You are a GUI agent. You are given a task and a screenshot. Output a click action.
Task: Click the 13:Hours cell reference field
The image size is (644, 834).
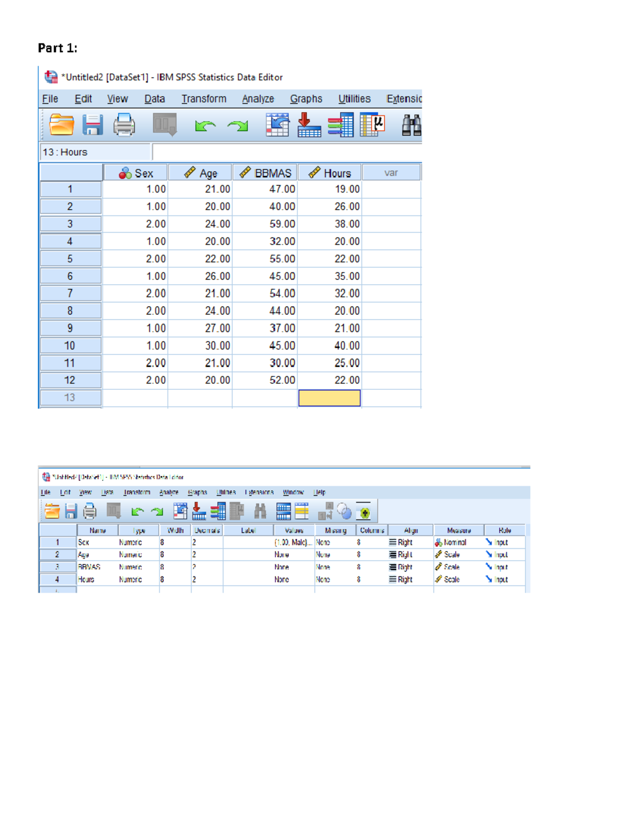pos(70,152)
